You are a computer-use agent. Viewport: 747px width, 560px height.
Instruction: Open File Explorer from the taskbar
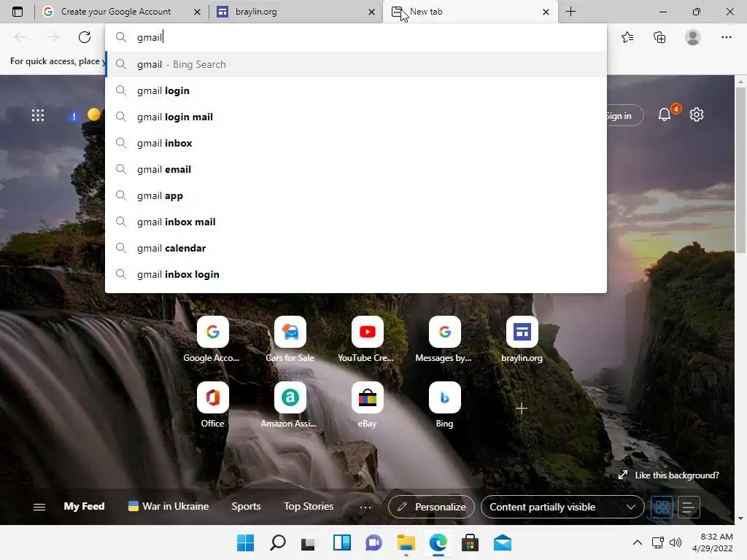(406, 542)
